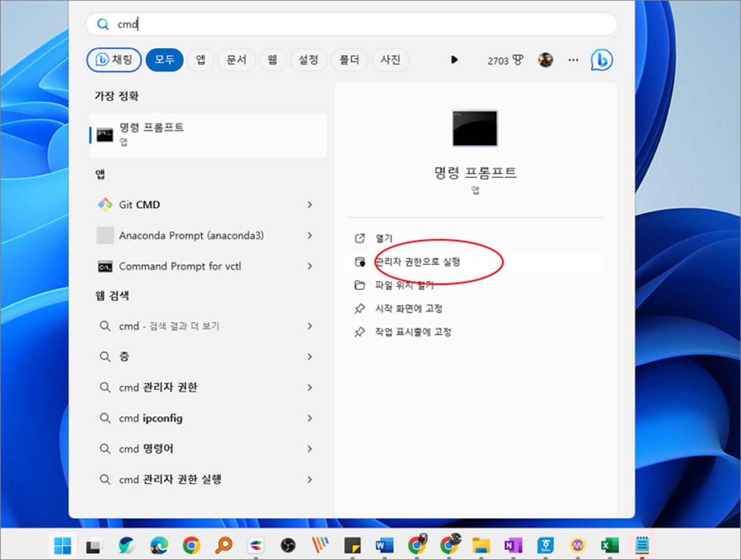Open the yellow round wave taskbar app
Viewport: 741px width, 560px height.
click(x=577, y=545)
